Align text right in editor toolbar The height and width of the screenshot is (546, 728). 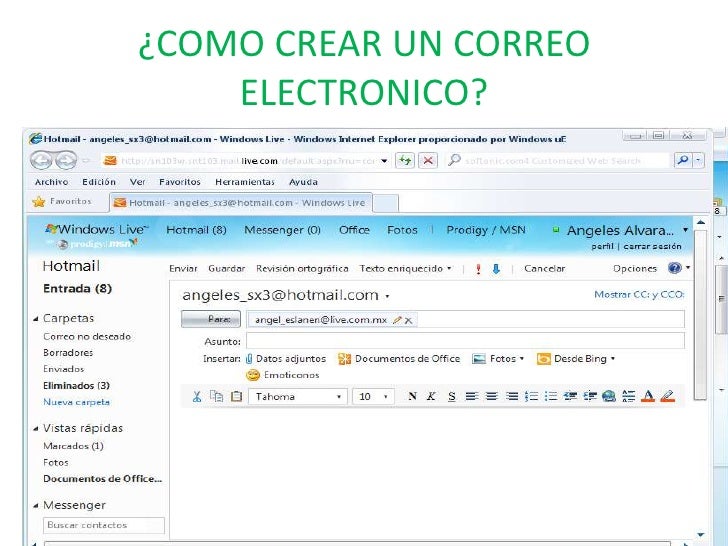pyautogui.click(x=512, y=396)
